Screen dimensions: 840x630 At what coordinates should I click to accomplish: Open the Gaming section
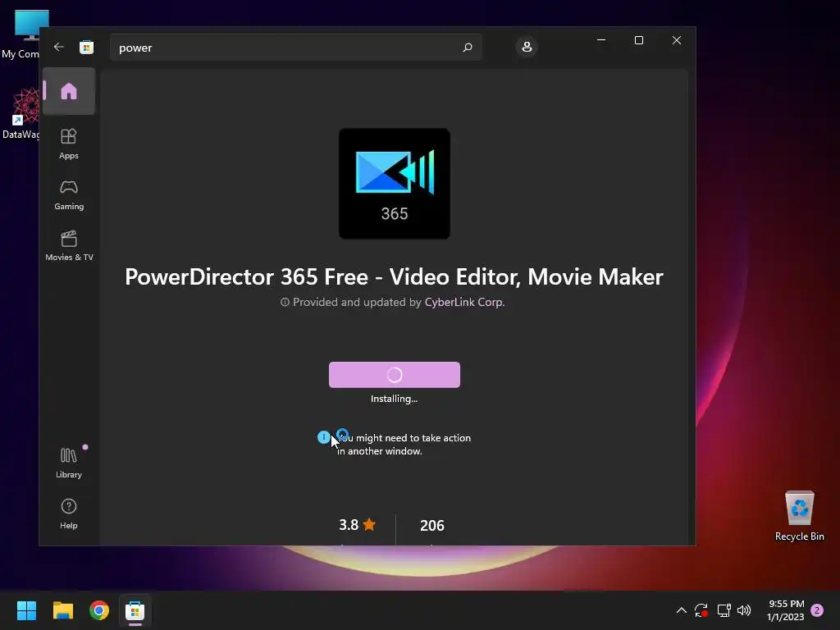tap(69, 194)
